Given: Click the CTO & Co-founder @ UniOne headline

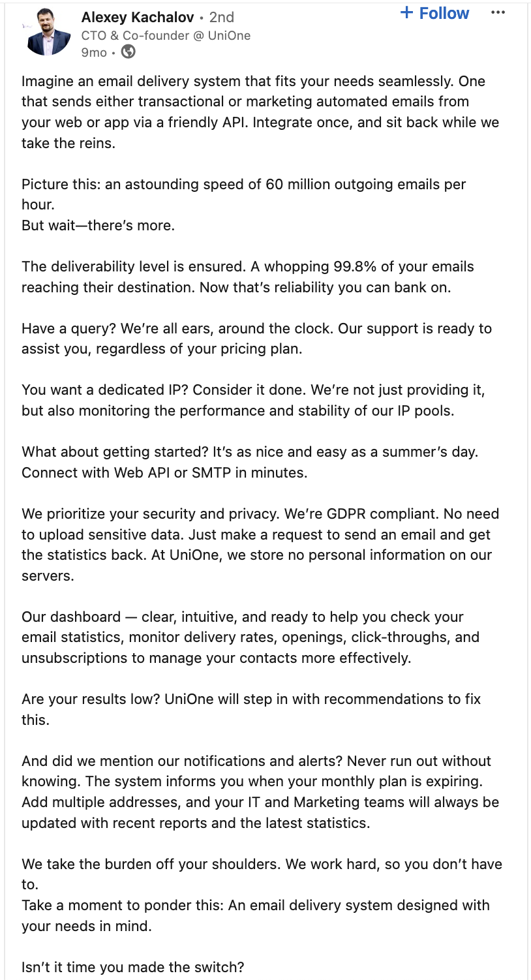Looking at the screenshot, I should point(166,35).
